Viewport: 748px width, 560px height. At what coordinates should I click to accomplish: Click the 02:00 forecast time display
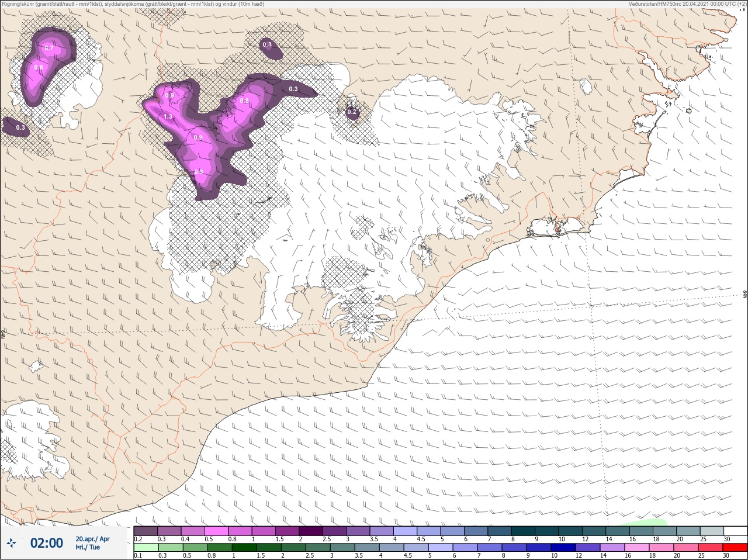(47, 543)
